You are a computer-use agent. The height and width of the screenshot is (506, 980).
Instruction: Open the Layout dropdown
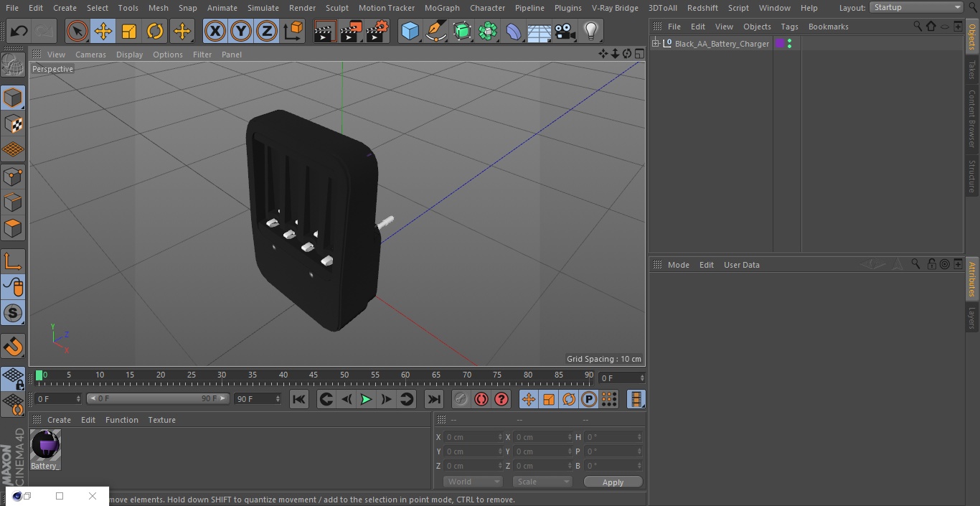pos(916,7)
